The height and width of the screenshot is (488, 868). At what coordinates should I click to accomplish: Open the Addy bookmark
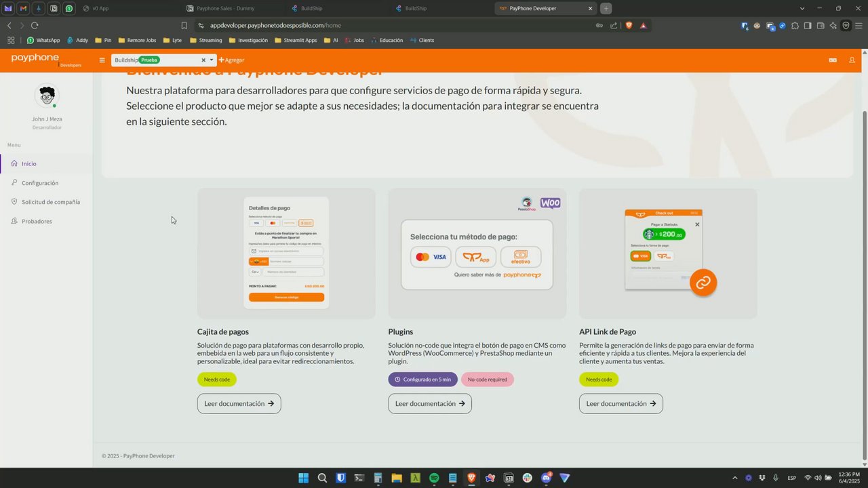(77, 40)
